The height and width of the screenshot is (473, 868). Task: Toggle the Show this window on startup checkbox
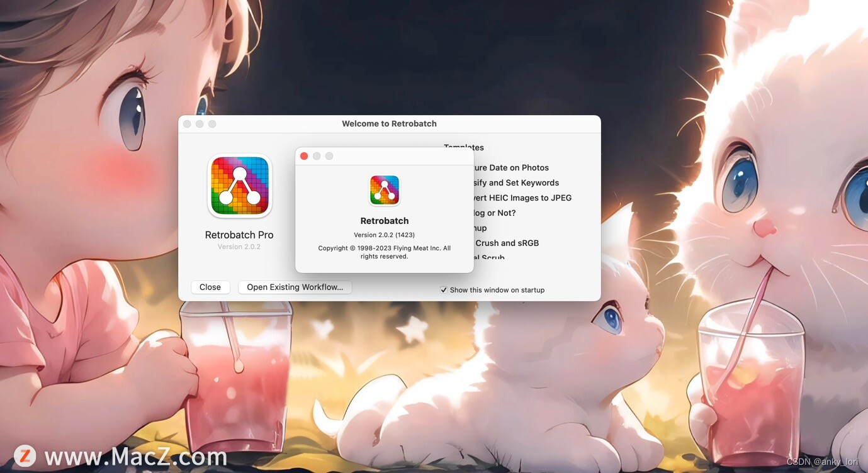[444, 290]
